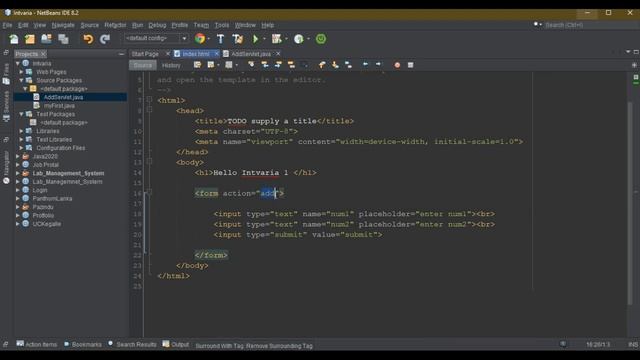Collapse the Intvaria project node
This screenshot has width=640, height=360.
[18, 64]
